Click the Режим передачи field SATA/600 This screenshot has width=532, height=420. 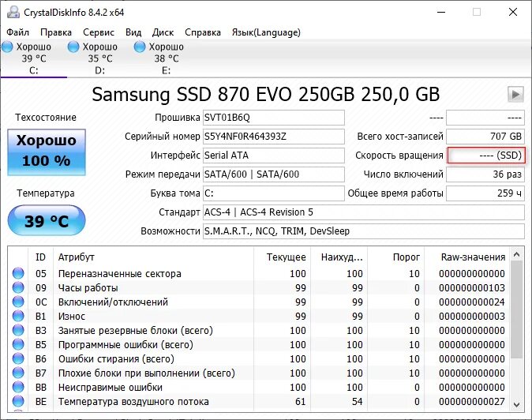pyautogui.click(x=273, y=174)
